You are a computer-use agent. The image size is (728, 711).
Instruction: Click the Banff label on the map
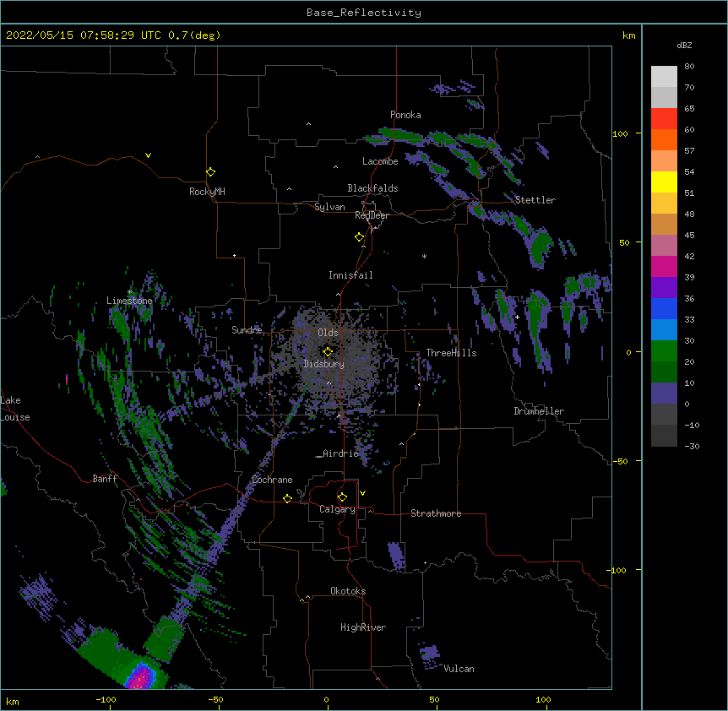(105, 479)
